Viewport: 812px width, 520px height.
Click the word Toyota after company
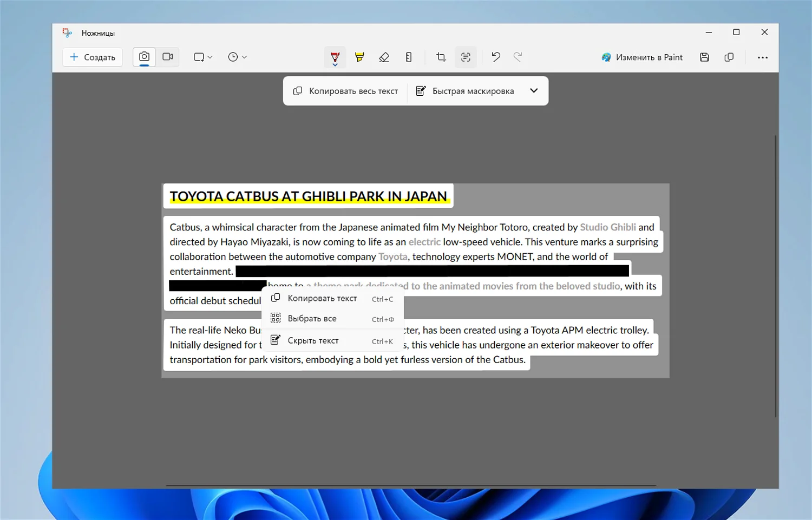(393, 256)
